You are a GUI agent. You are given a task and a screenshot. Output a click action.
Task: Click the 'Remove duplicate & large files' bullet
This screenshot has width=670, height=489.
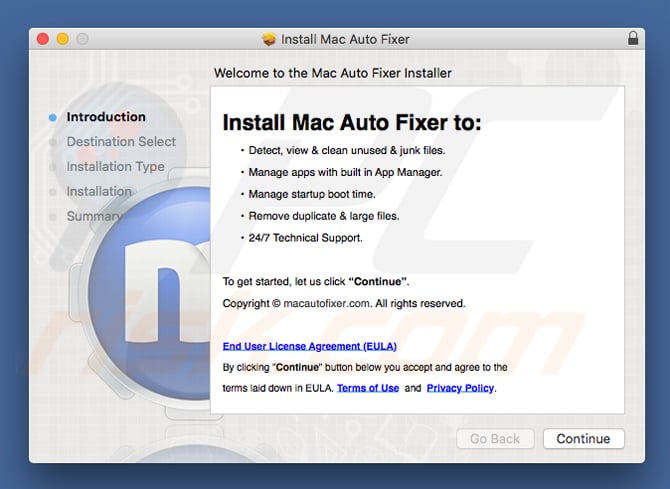(324, 216)
